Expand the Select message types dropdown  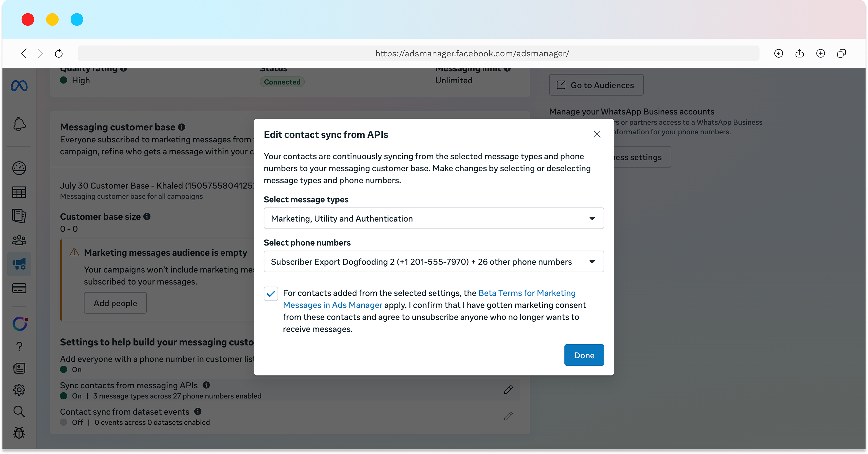click(434, 218)
